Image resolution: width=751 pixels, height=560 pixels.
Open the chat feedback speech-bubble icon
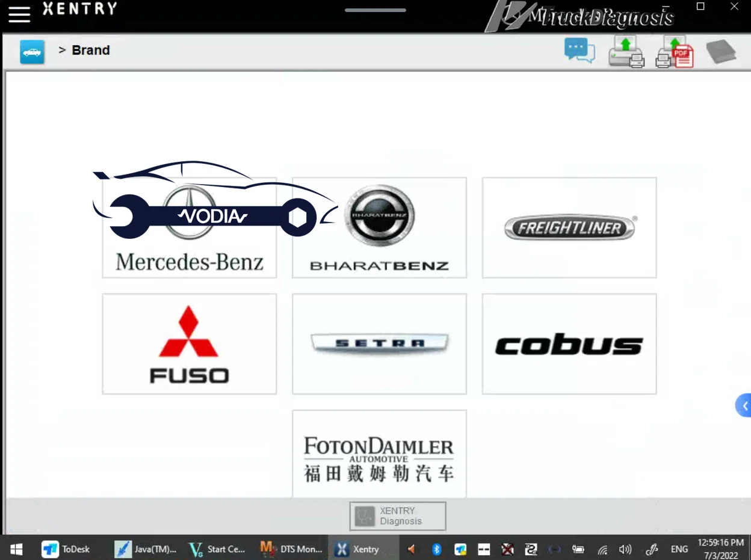pos(579,51)
